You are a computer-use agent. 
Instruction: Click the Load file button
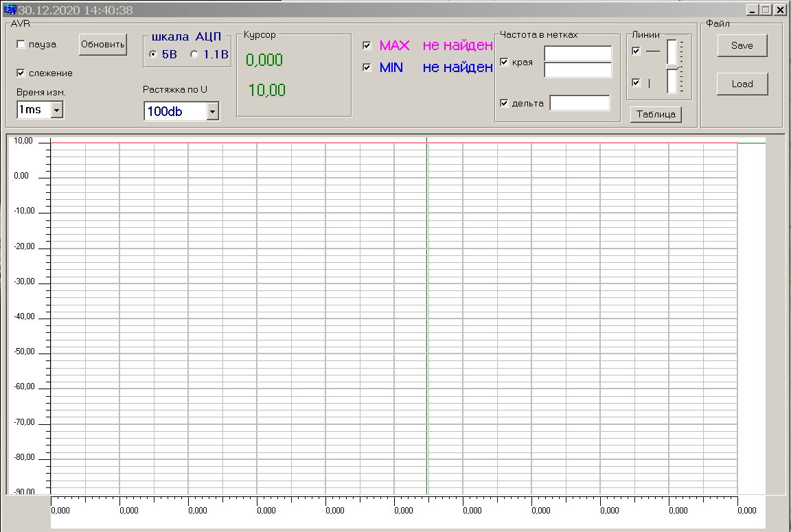pyautogui.click(x=742, y=84)
